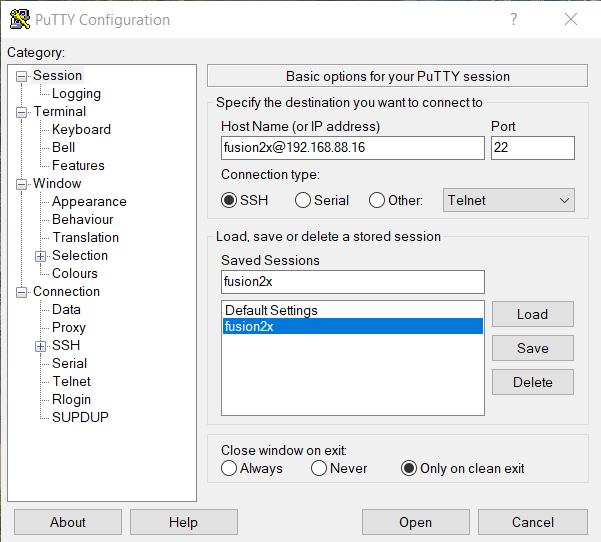601x542 pixels.
Task: Click the Saved Sessions name field
Action: point(353,282)
